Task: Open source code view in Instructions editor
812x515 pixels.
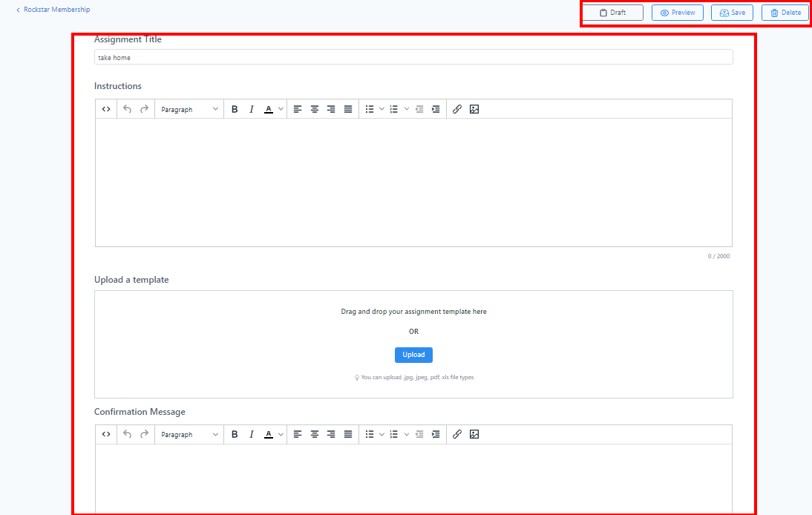Action: click(106, 109)
